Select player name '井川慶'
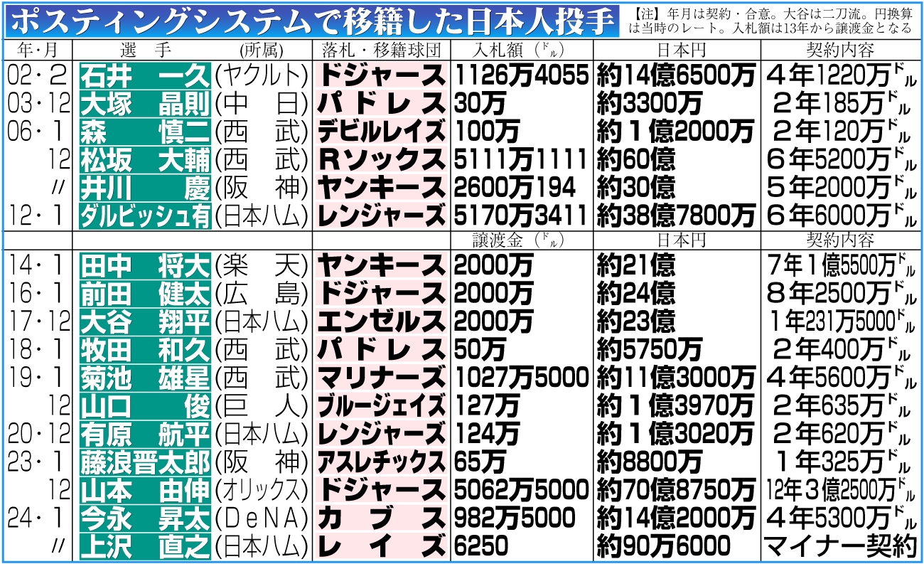The height and width of the screenshot is (564, 924). [x=145, y=187]
